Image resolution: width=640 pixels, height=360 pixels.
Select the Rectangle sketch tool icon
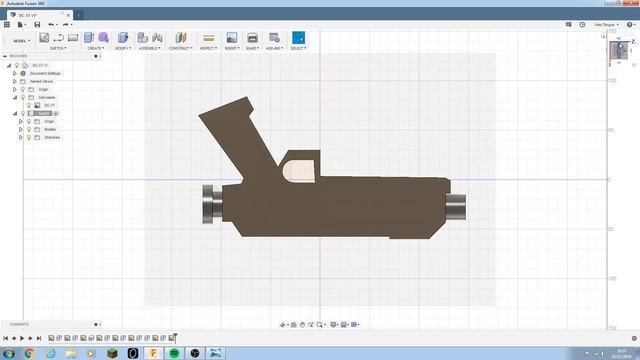click(73, 38)
